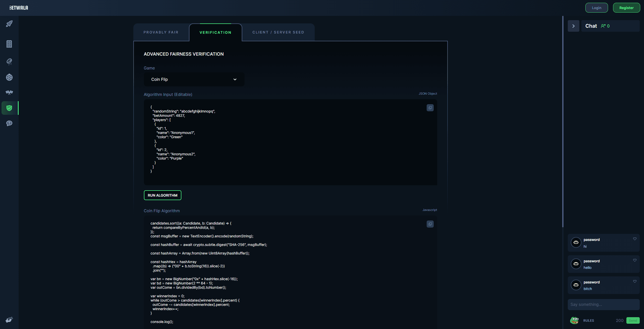Switch to the Provably Fair tab

(x=161, y=32)
